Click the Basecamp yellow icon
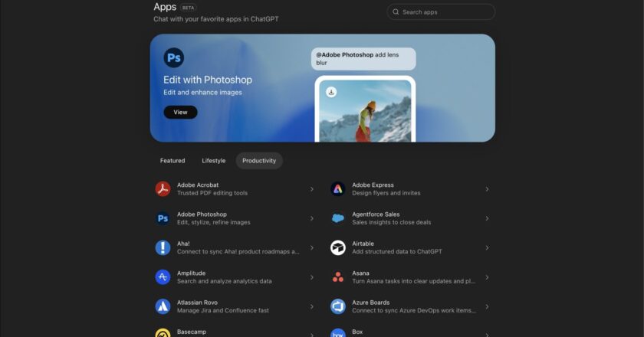Viewport: 644px width, 337px height. (163, 332)
